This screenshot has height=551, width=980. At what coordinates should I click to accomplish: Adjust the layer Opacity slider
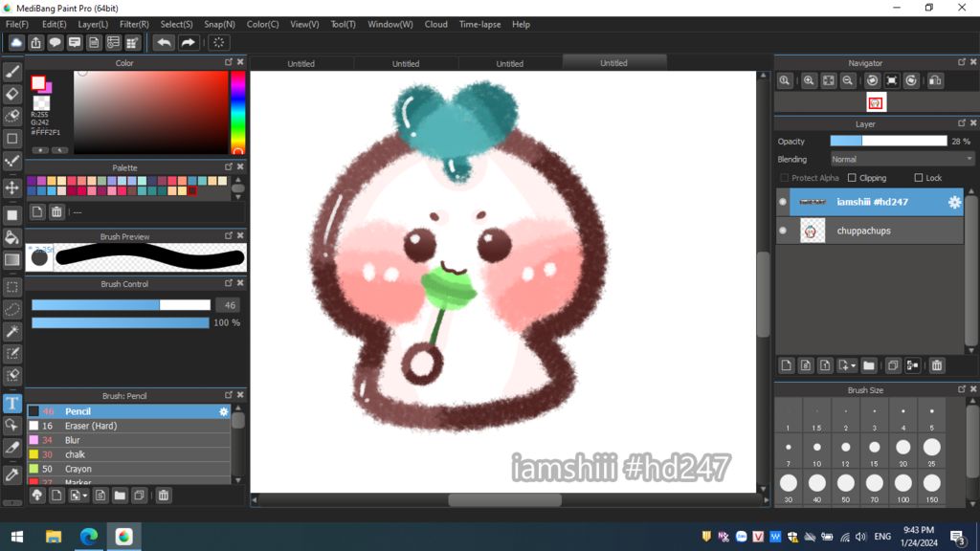click(x=888, y=142)
